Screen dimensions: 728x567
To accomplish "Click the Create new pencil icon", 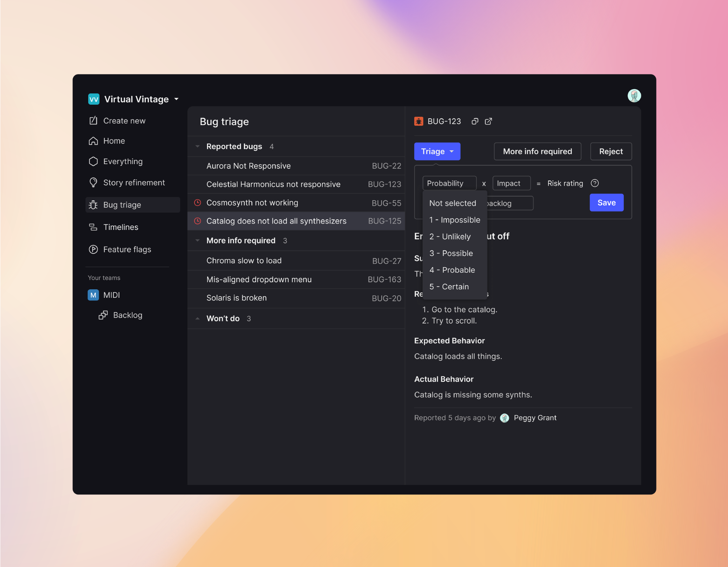I will [93, 120].
